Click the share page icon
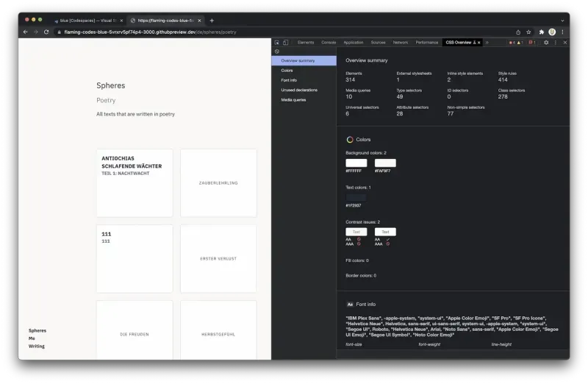Screen dimensions: 588x384 [x=518, y=32]
